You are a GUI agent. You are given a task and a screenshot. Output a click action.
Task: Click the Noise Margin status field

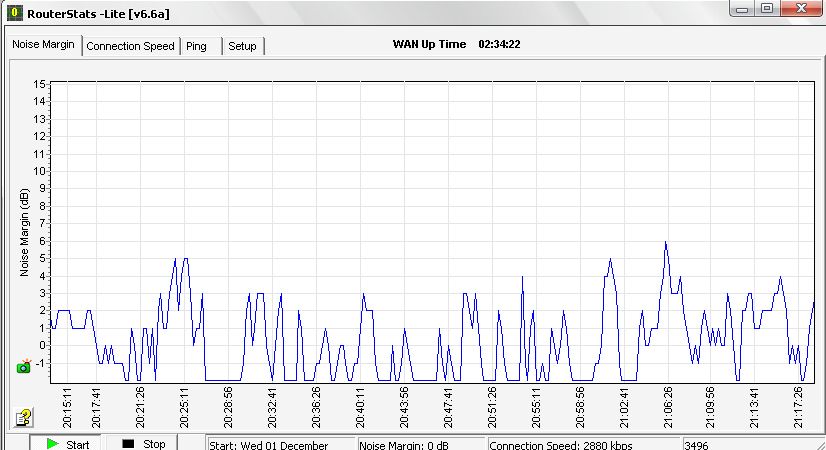pyautogui.click(x=421, y=444)
